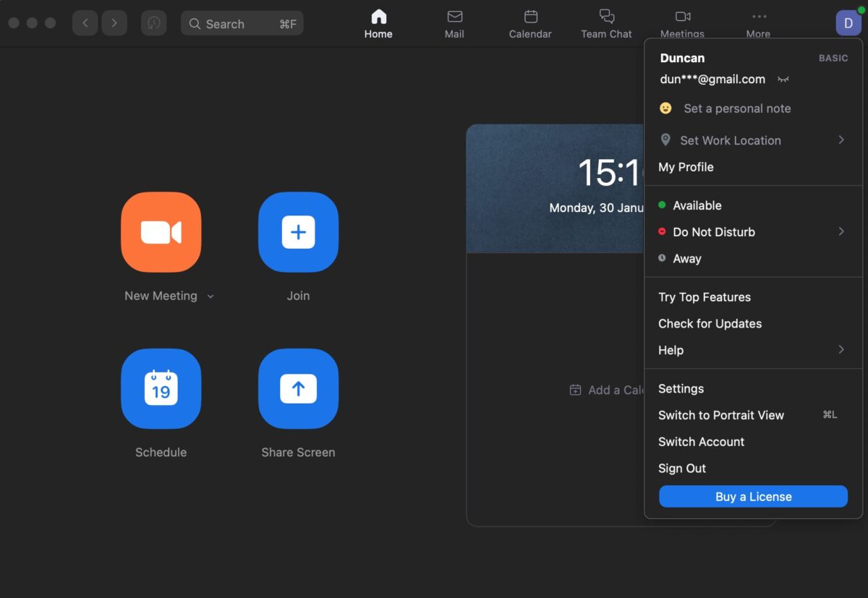Click the Search field

(242, 23)
